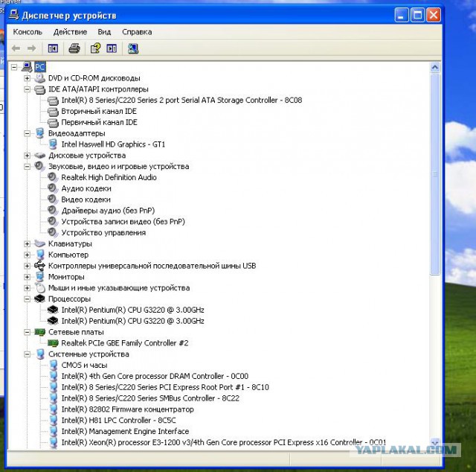Collapse the Сетевые платы branch

pyautogui.click(x=27, y=332)
